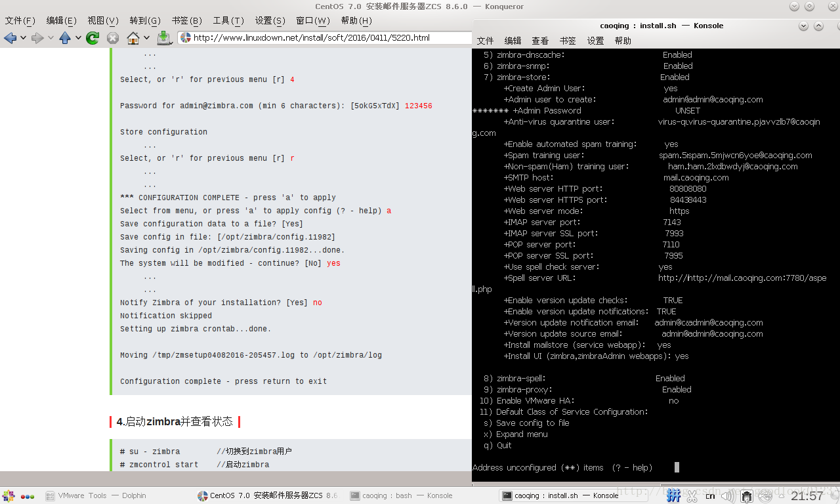This screenshot has height=504, width=840.
Task: Click the '9) zimbra-proxy:' terminal row
Action: [587, 389]
